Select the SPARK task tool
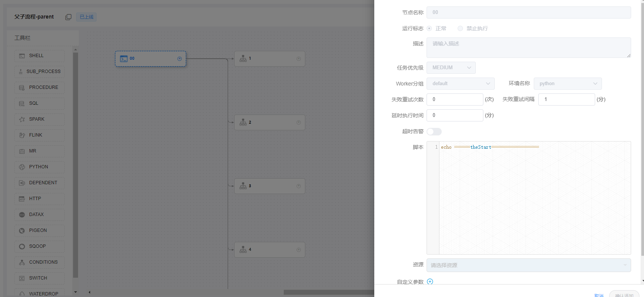 tap(39, 119)
